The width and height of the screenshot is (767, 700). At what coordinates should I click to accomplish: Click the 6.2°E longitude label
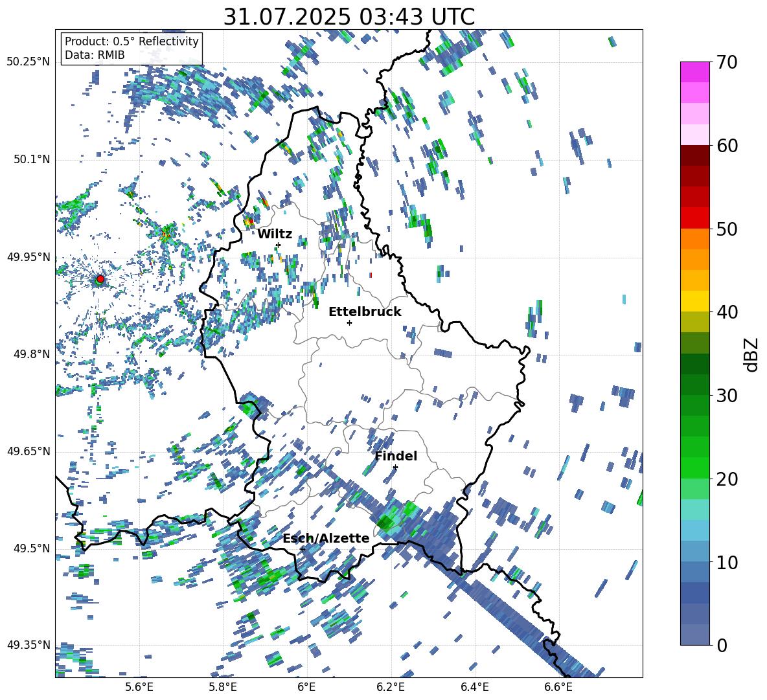(x=391, y=687)
